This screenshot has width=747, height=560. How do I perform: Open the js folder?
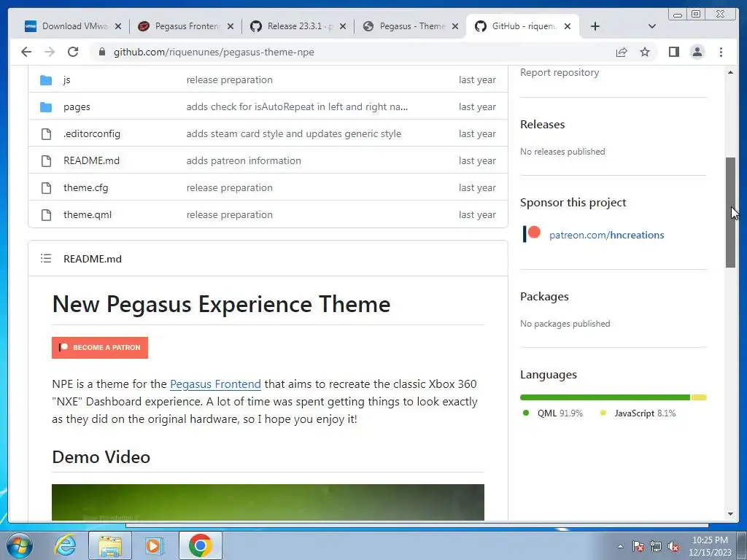coord(66,79)
